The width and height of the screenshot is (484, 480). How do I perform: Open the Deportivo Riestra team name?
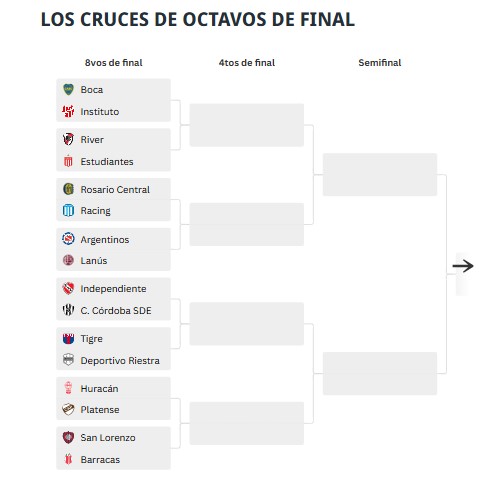120,361
